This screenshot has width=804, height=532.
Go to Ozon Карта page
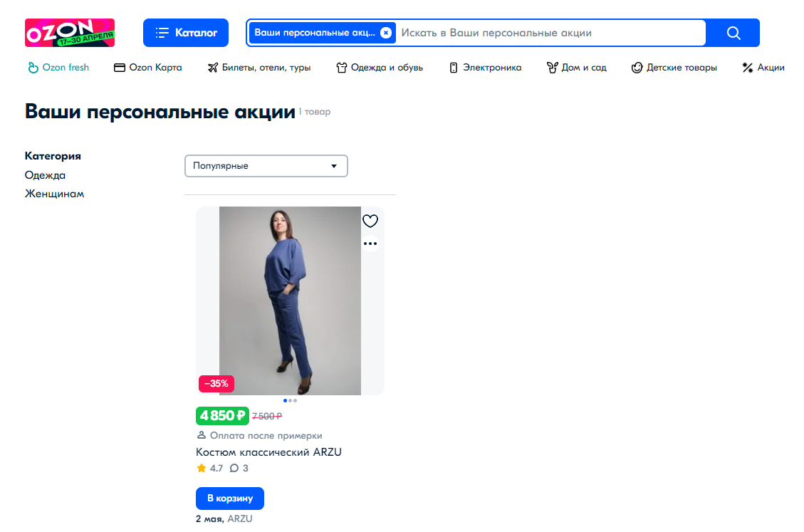click(148, 68)
